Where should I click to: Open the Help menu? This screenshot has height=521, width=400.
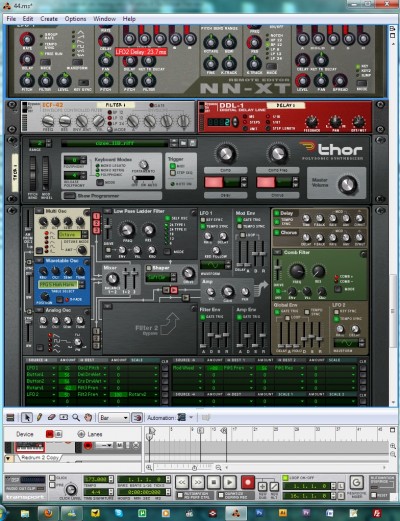click(x=129, y=19)
